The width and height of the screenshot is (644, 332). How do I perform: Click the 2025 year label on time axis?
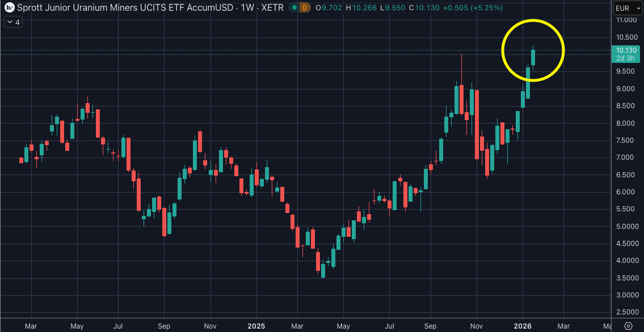256,327
